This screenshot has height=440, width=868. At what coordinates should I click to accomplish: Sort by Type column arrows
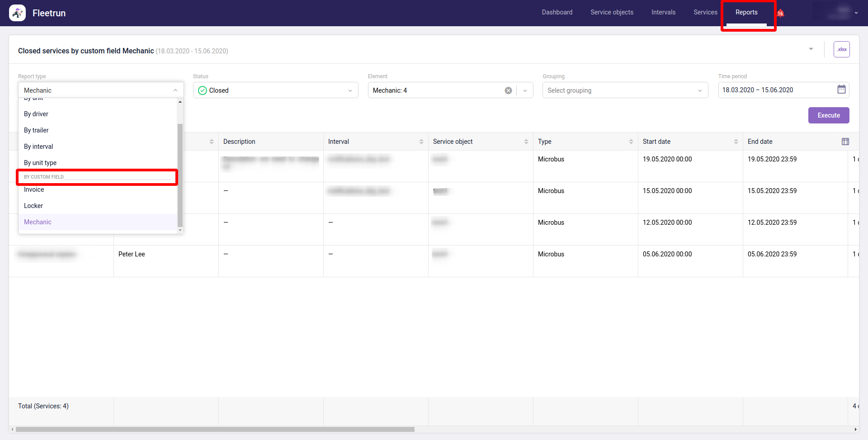click(631, 142)
